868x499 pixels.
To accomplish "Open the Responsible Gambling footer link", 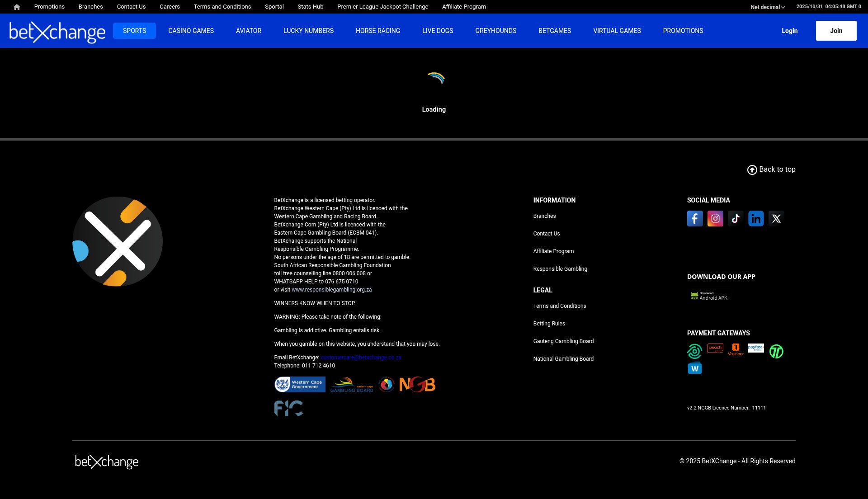I will point(560,269).
